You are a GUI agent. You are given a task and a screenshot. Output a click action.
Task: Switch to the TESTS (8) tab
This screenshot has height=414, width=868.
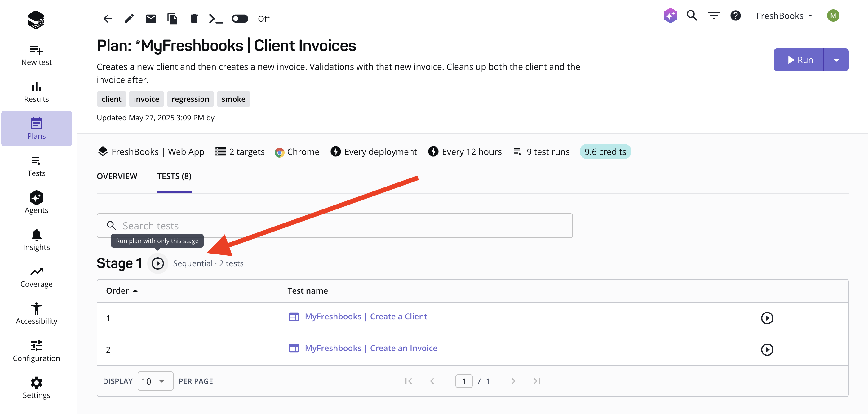click(174, 176)
